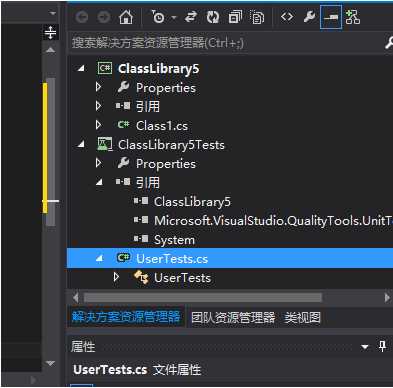This screenshot has height=388, width=393.
Task: Collapse the ClassLibrary5Tests project node
Action: [81, 144]
